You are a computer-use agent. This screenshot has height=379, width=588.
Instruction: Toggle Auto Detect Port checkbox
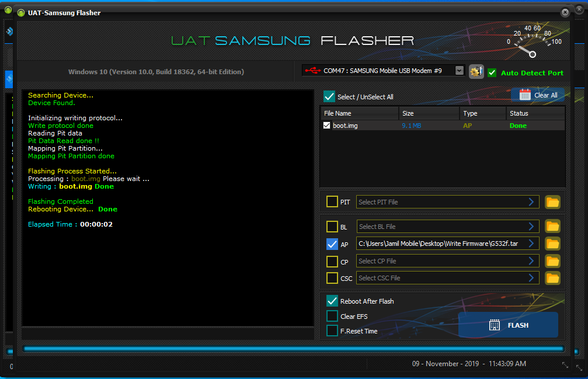click(492, 73)
